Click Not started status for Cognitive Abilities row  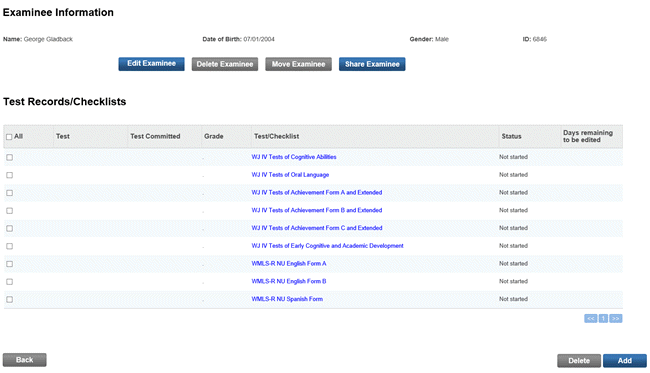pos(513,157)
